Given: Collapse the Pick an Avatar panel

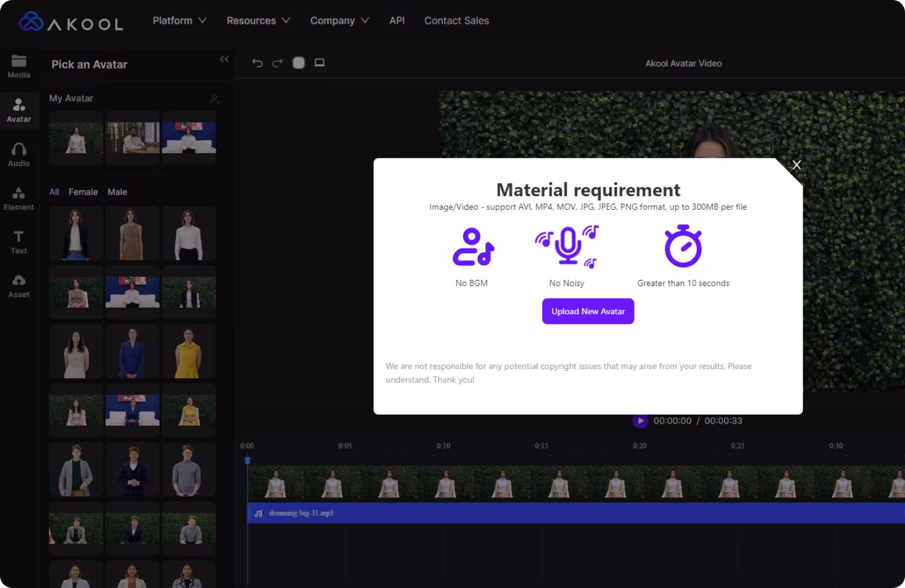Looking at the screenshot, I should pyautogui.click(x=224, y=59).
